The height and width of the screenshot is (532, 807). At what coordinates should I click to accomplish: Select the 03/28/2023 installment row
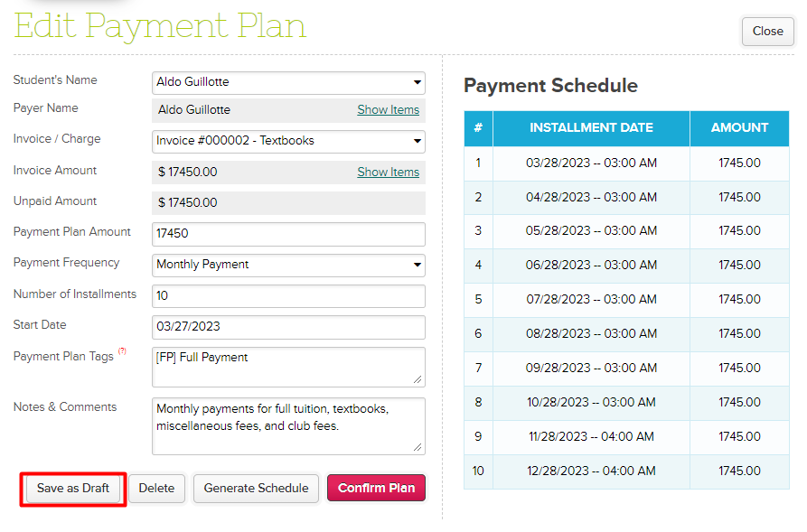591,163
